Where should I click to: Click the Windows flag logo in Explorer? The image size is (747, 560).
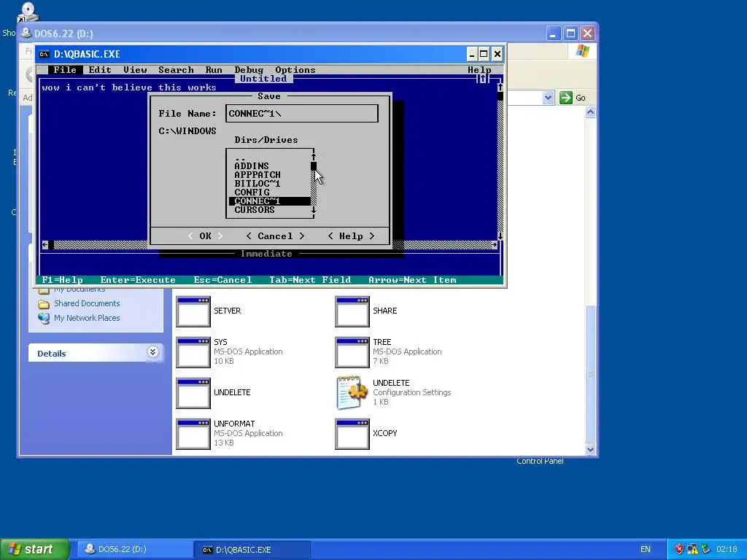(582, 51)
